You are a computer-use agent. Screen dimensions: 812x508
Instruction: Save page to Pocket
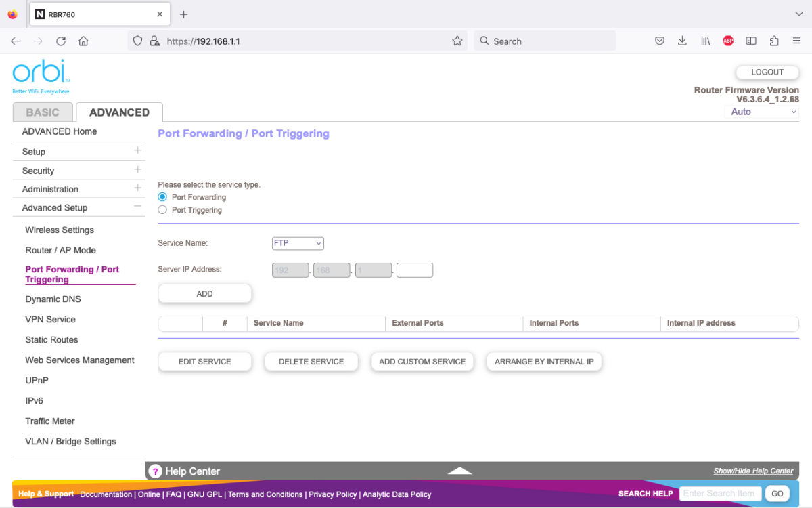(x=660, y=41)
